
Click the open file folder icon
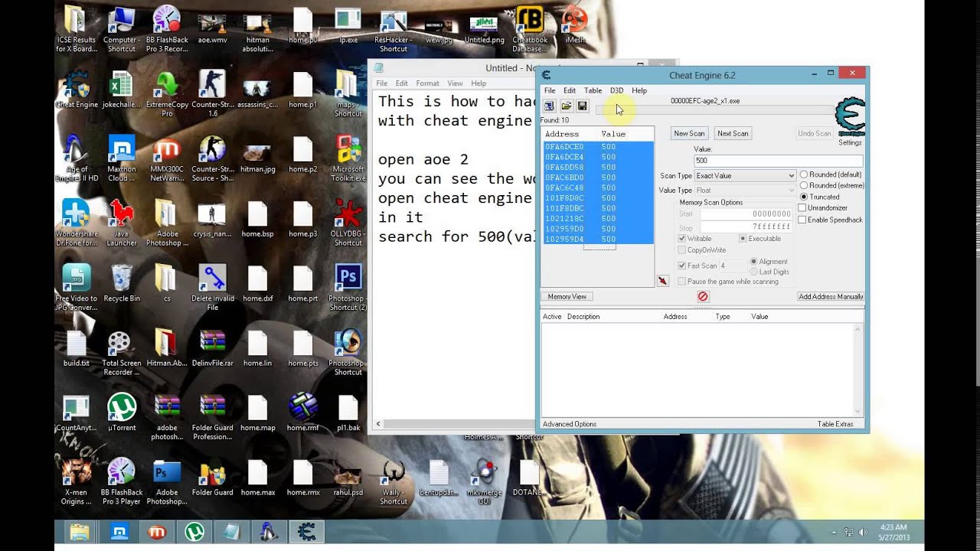pyautogui.click(x=566, y=106)
